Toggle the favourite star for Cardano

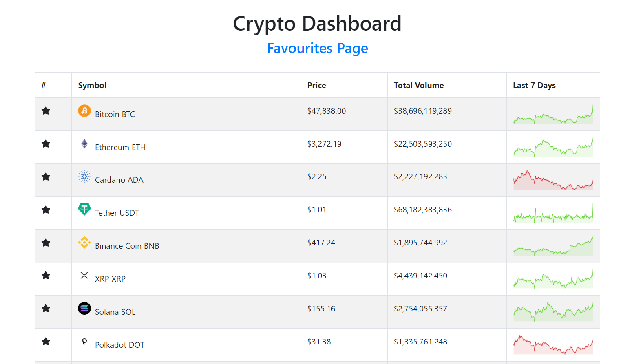point(46,177)
